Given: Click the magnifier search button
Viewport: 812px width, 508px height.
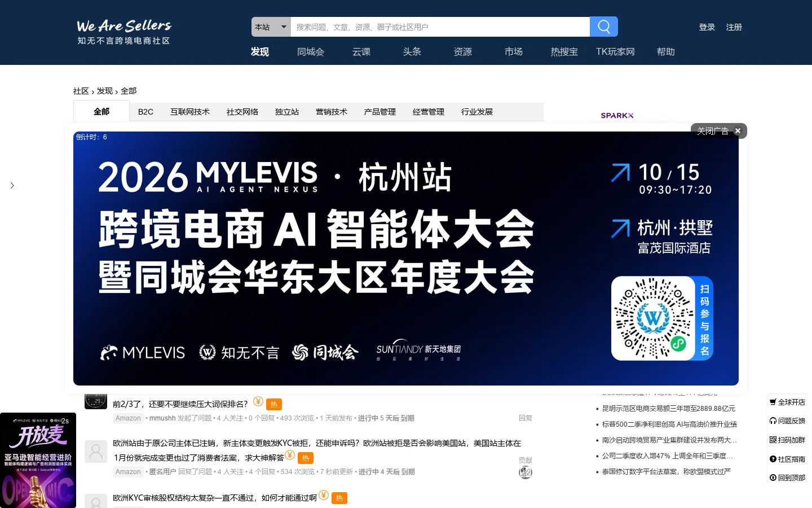Looking at the screenshot, I should click(604, 27).
